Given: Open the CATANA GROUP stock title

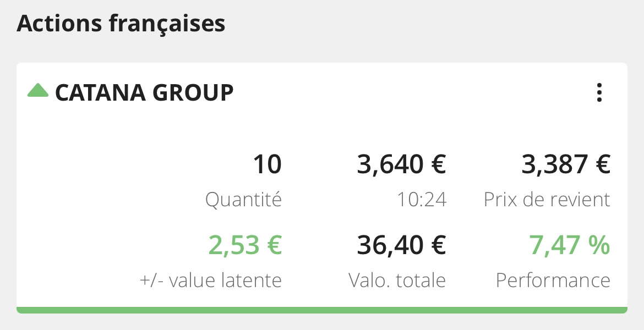Looking at the screenshot, I should click(x=144, y=93).
